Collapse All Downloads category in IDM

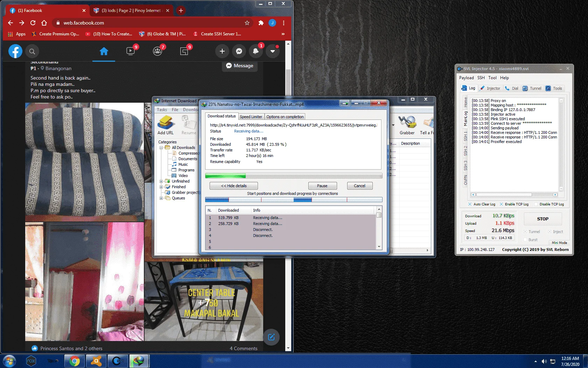[x=161, y=148]
